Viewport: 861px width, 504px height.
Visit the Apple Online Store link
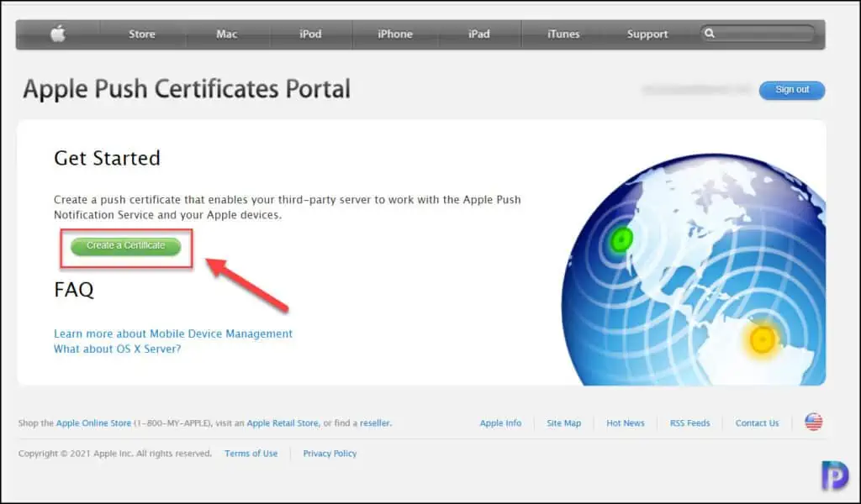[93, 423]
